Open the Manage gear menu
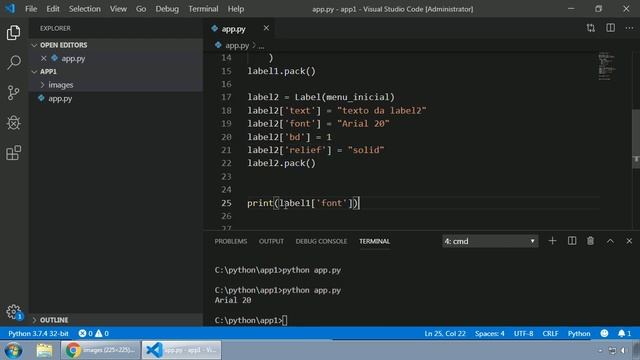The height and width of the screenshot is (360, 640). point(13,312)
